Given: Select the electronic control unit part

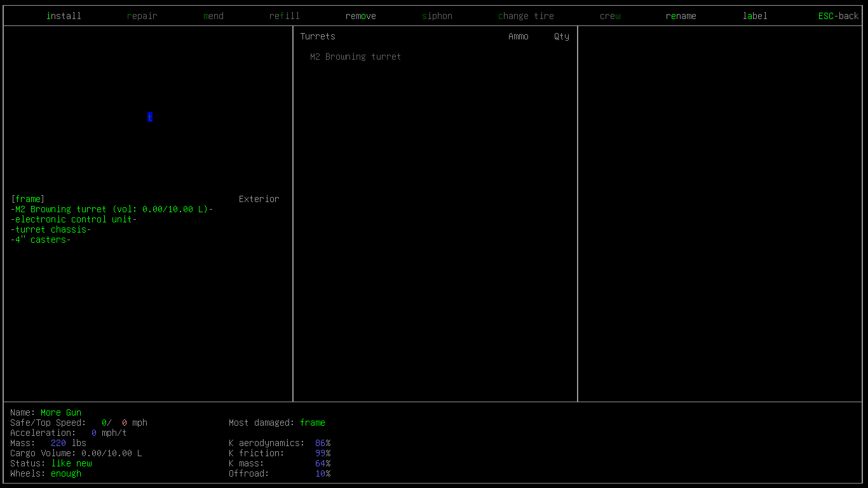Looking at the screenshot, I should click(74, 219).
